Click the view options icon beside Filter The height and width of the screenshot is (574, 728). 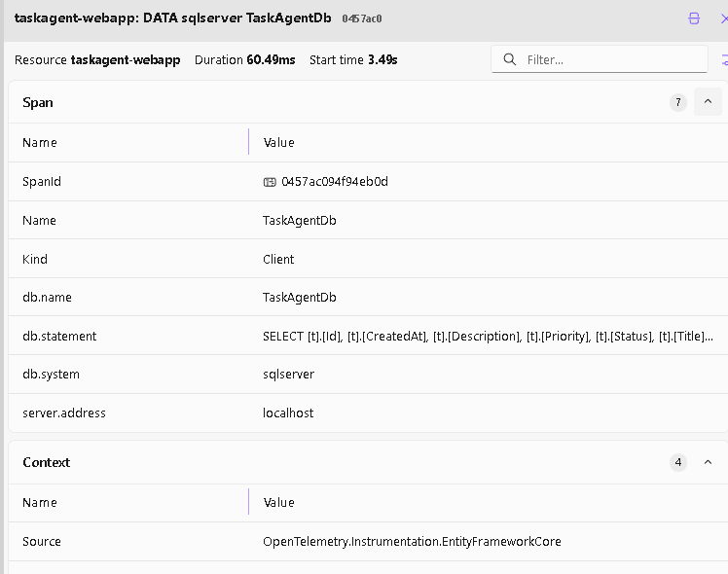tap(724, 59)
